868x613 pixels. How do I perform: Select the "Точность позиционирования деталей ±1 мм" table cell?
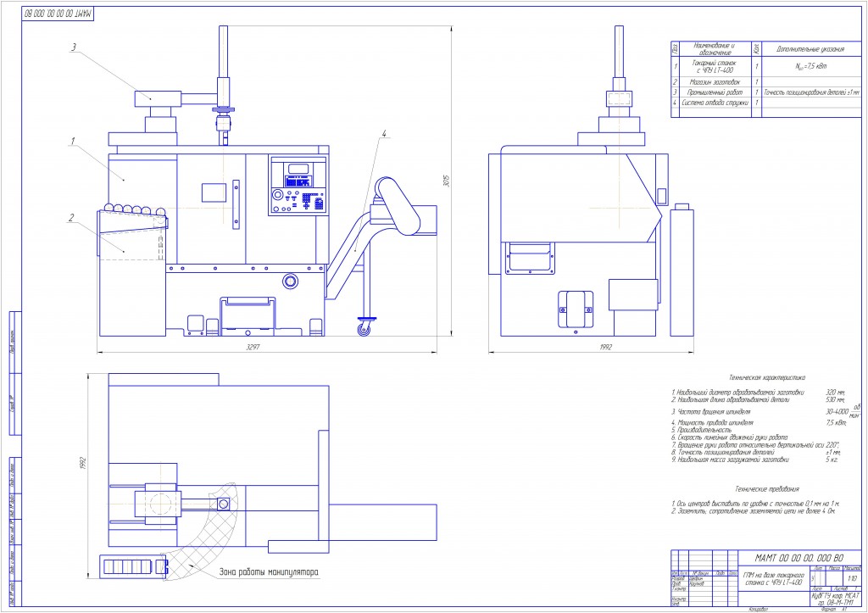click(811, 92)
